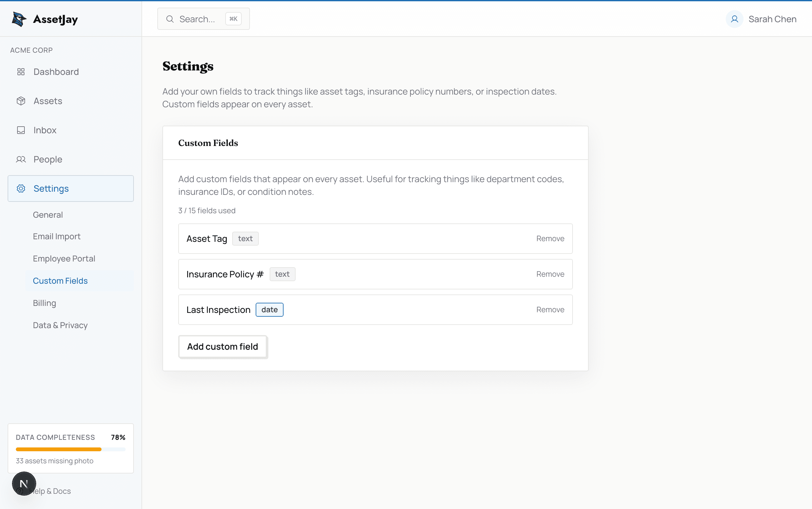
Task: Click the Add custom field button
Action: (x=222, y=347)
